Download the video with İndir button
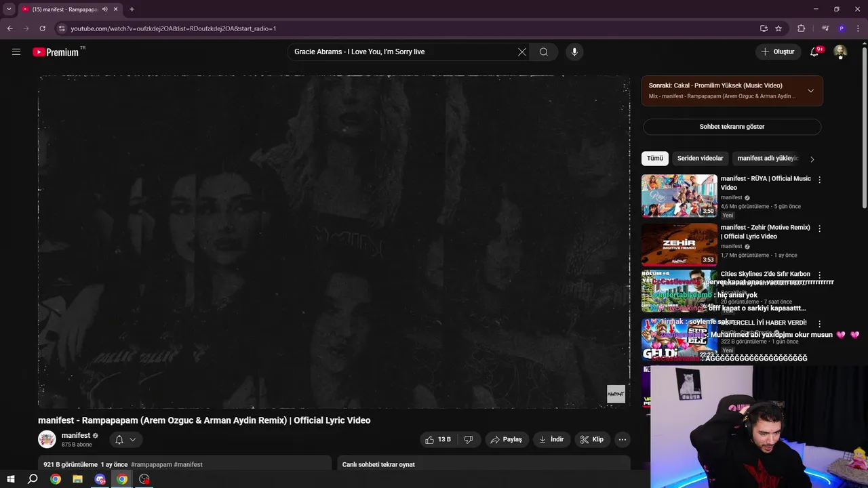Viewport: 868px width, 488px height. [x=551, y=440]
